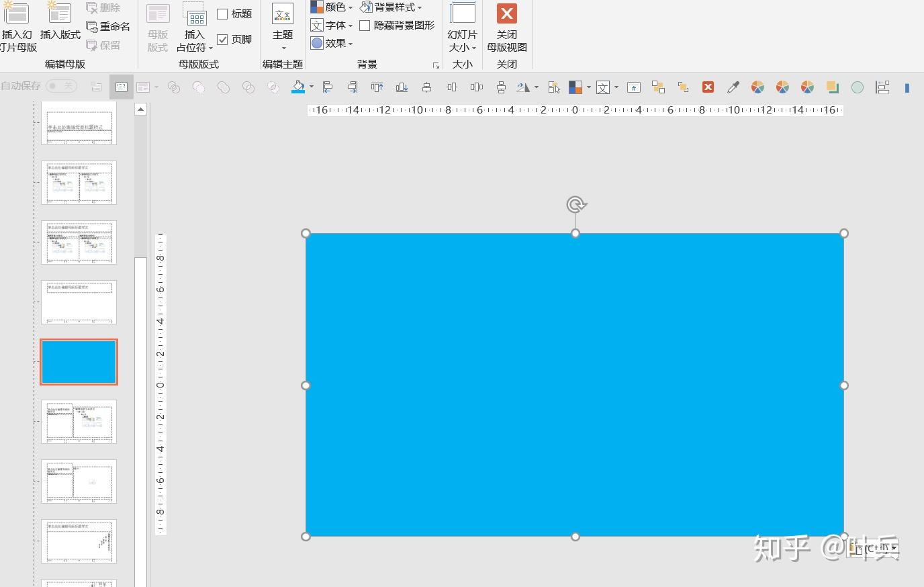Open Slide Size (幻灯片大小) menu
Screen dimensions: 924x587
(x=462, y=27)
